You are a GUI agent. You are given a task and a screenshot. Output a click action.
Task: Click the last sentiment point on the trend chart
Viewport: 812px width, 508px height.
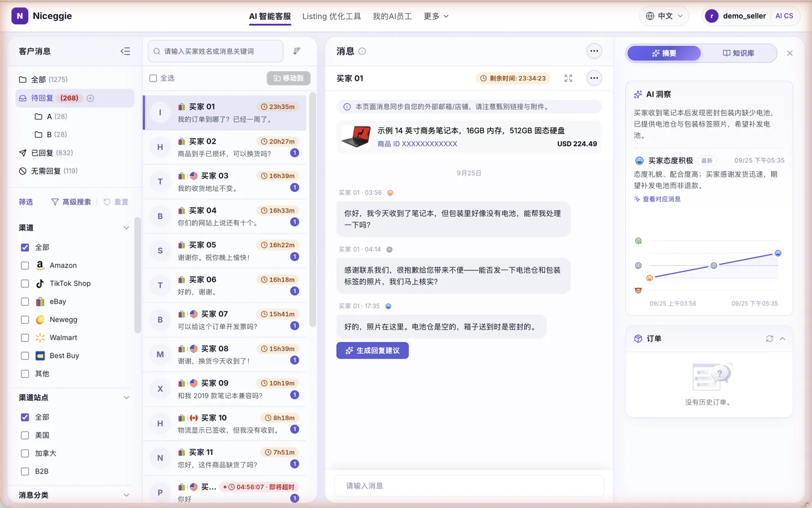778,253
